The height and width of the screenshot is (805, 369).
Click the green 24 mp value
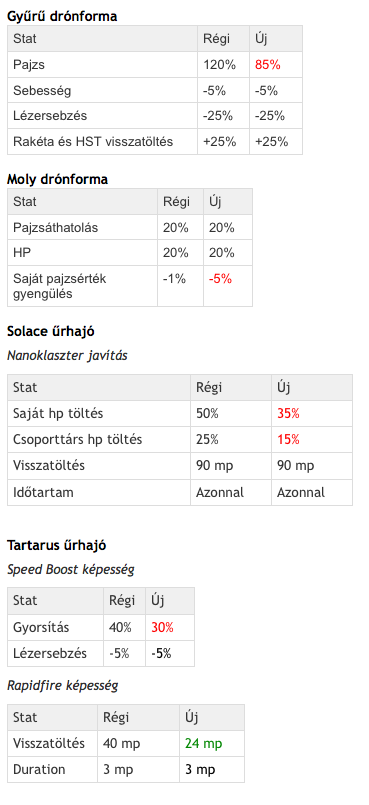[204, 743]
